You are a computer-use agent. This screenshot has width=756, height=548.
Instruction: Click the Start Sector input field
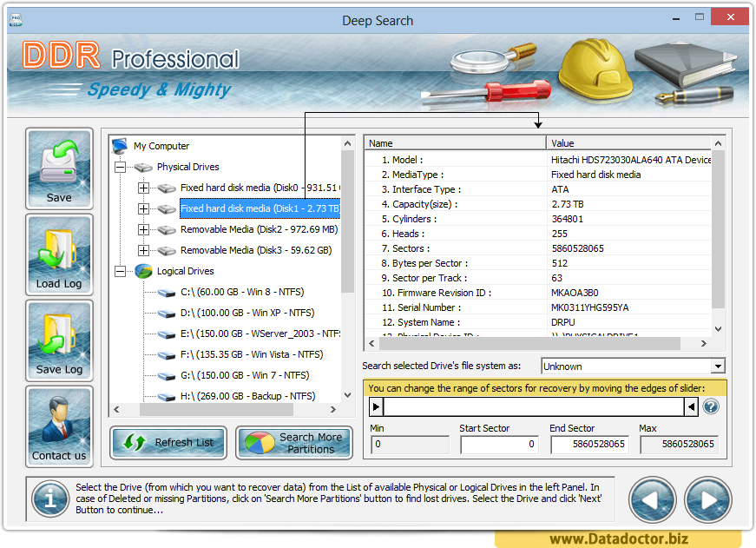pyautogui.click(x=498, y=445)
